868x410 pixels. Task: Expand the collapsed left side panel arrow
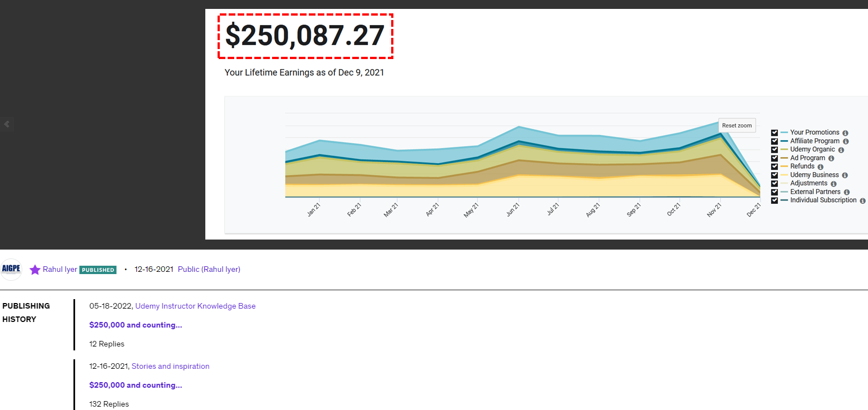point(7,124)
